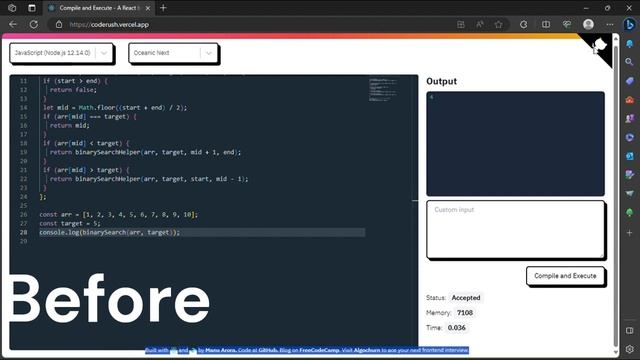Open the green tree icon in sidebar
Viewport: 640px width, 360px height.
tap(629, 213)
